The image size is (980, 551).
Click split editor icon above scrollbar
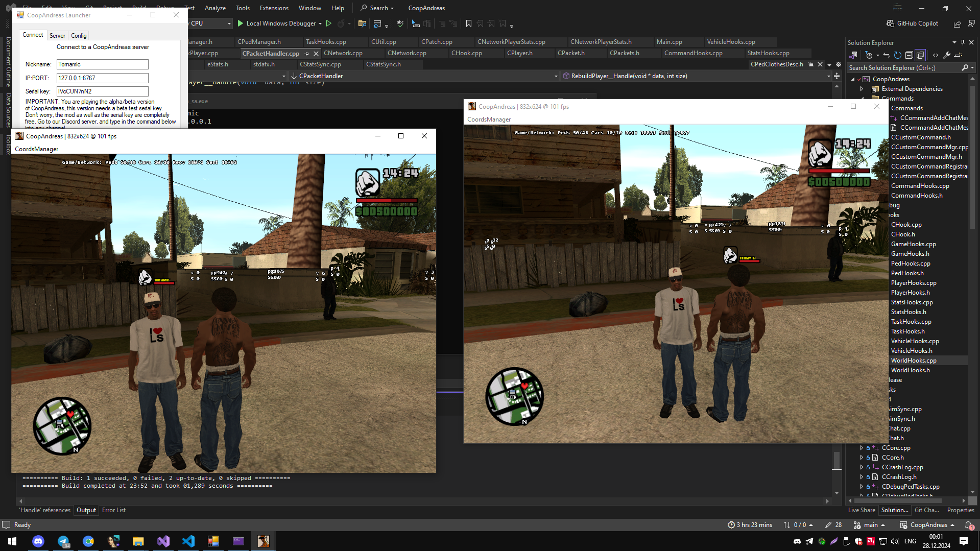click(x=836, y=76)
